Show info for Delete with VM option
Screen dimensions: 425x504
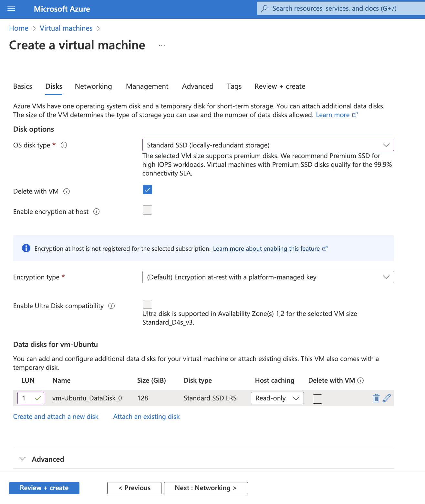(67, 191)
